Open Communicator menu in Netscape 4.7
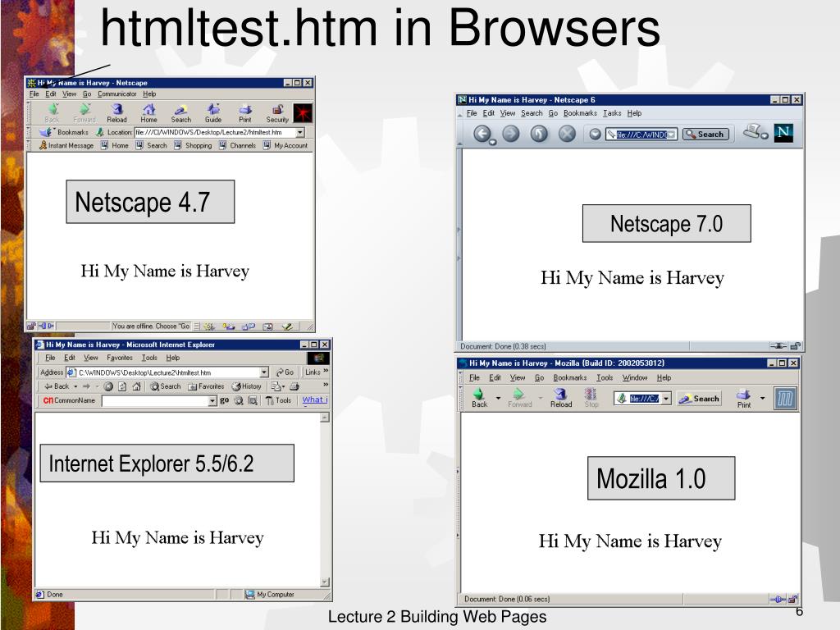840x630 pixels. [116, 94]
